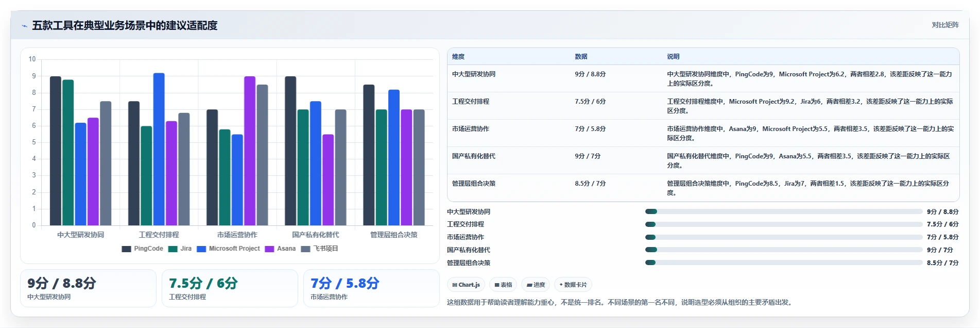Click the Microsoft Project bar in 工程交付排程
Viewport: 980px width, 328px height.
point(159,149)
